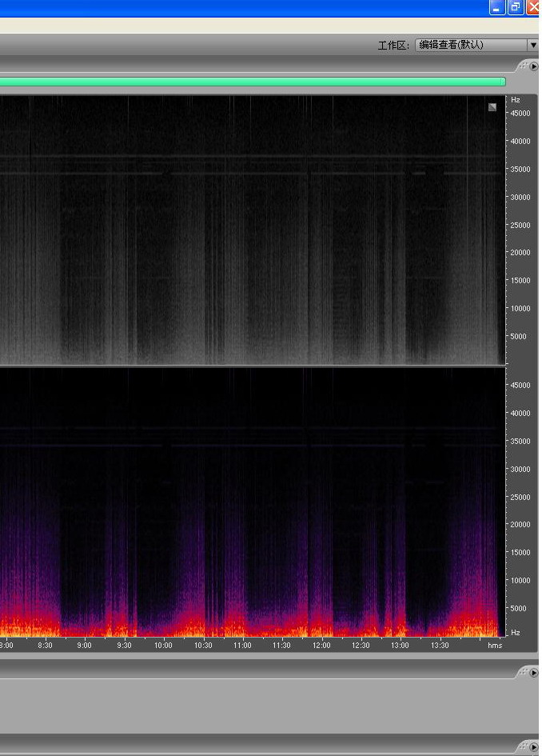Open the panel options menu icon above the green zoom bar
This screenshot has height=756, width=542.
click(x=534, y=66)
